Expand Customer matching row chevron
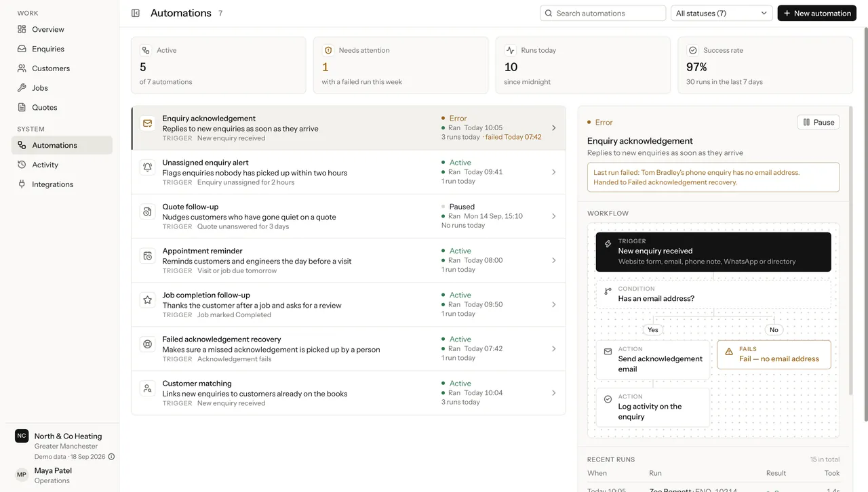This screenshot has width=868, height=492. (x=553, y=393)
